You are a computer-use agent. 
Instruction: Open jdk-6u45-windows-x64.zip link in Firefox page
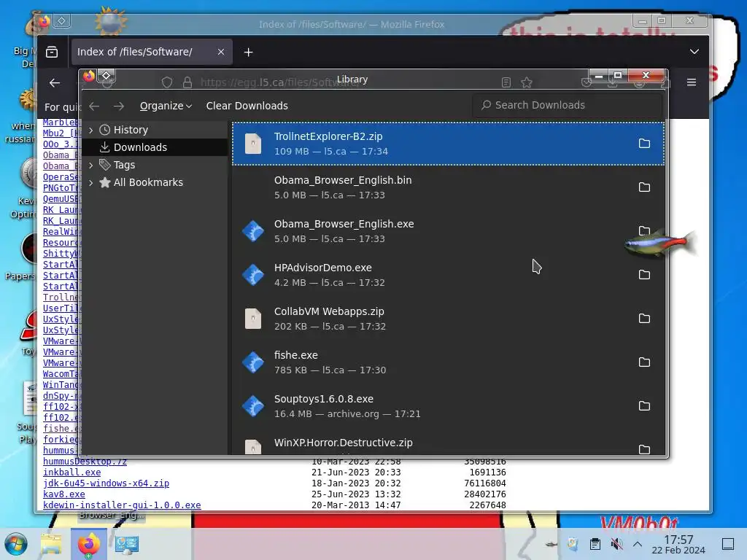click(x=106, y=483)
